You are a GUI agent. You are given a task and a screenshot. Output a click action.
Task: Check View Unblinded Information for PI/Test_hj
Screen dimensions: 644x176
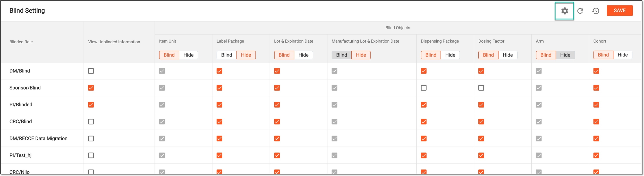click(91, 155)
